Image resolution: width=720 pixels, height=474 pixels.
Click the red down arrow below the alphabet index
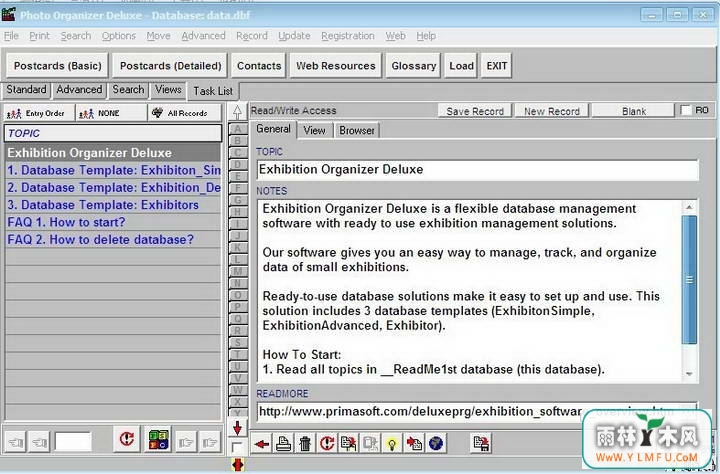237,428
